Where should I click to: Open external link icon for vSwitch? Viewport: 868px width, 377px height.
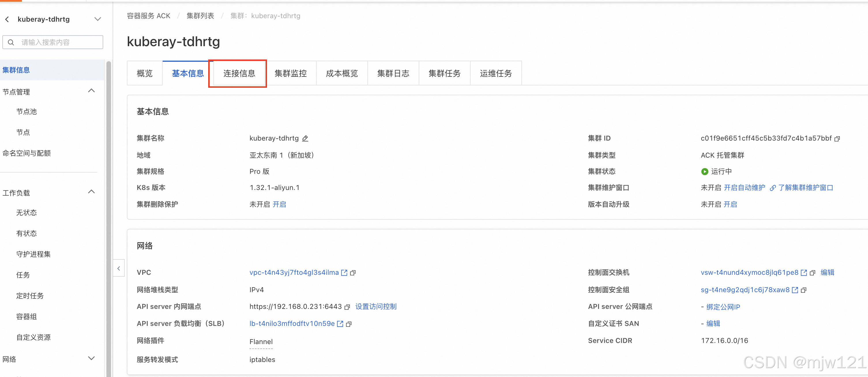pos(804,273)
